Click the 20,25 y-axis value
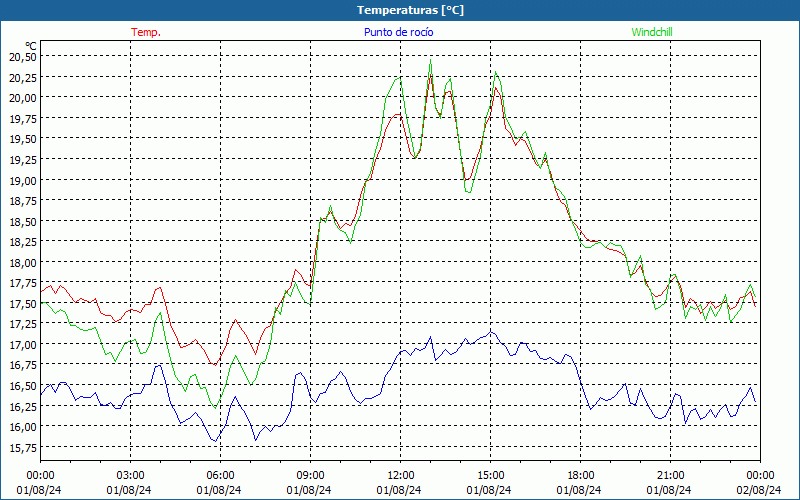The image size is (800, 500). (22, 77)
